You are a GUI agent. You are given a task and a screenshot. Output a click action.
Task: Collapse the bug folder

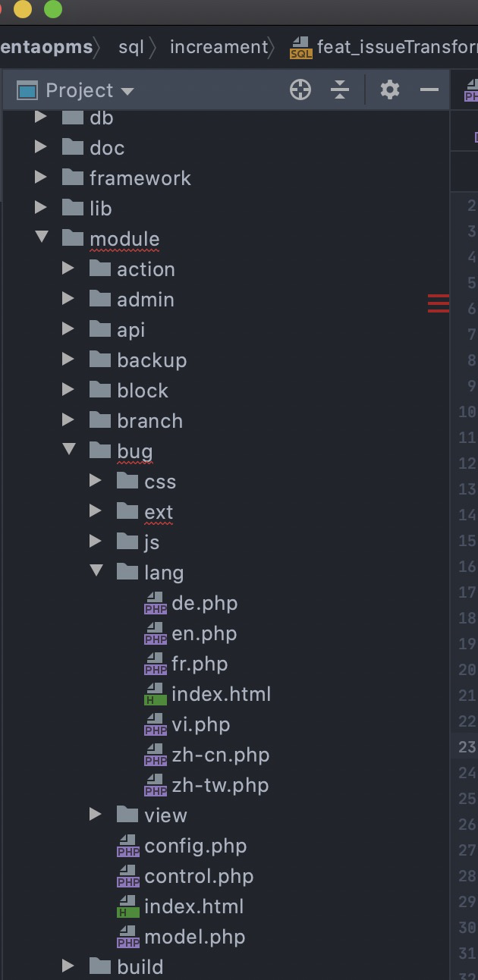tap(69, 451)
